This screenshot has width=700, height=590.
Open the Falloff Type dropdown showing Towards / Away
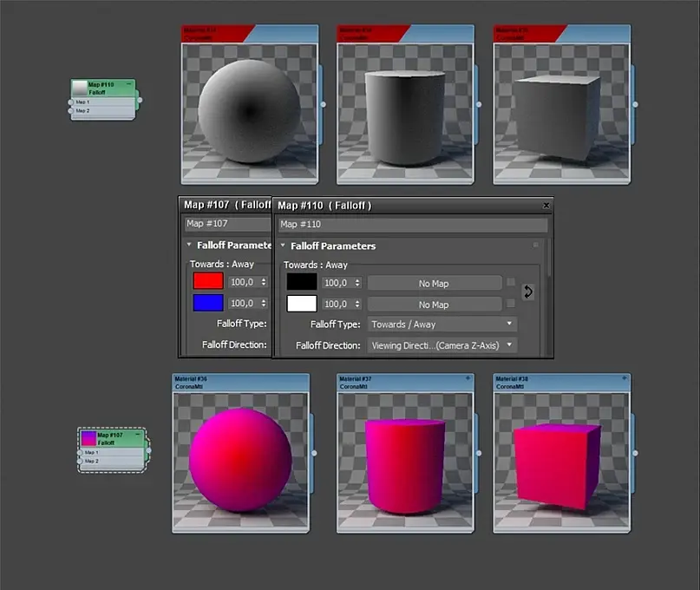(442, 324)
